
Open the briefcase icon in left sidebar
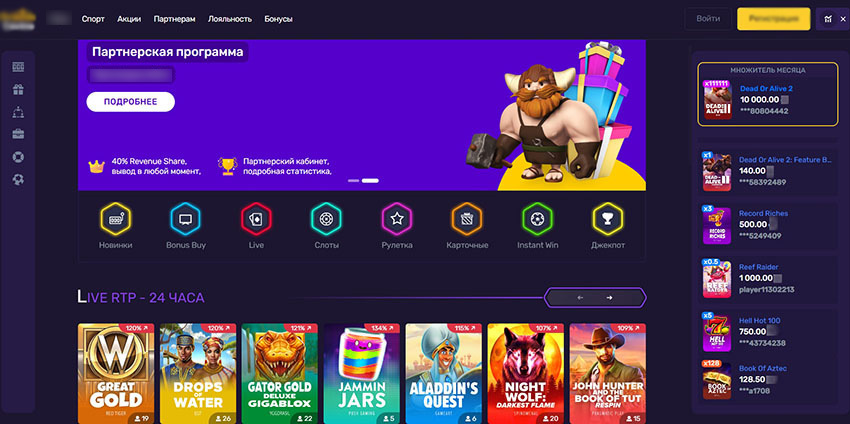coord(18,134)
